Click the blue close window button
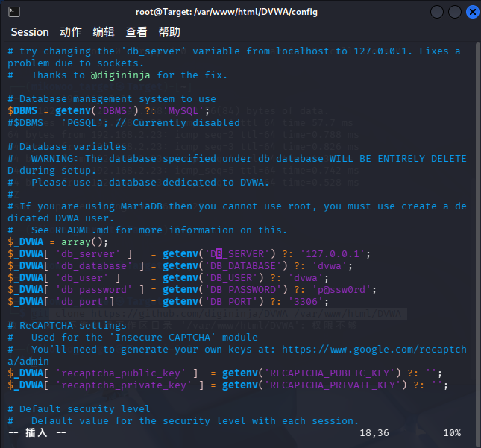 [472, 12]
